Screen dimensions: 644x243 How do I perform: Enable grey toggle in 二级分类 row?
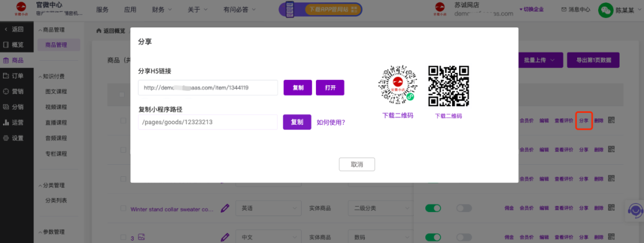464,208
